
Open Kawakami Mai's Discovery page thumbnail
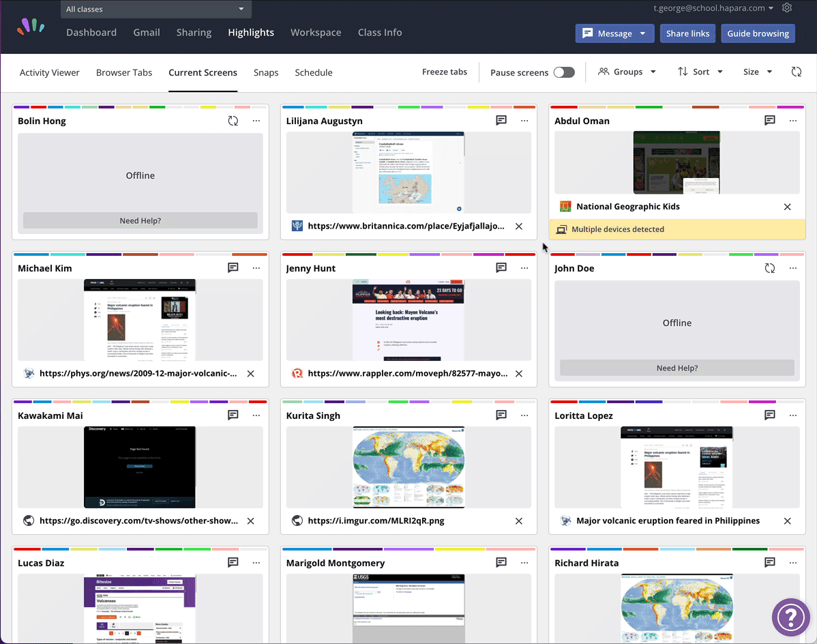140,467
